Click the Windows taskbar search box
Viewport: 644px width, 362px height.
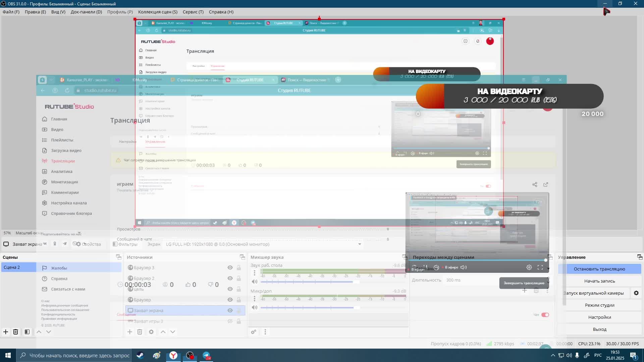point(74,355)
